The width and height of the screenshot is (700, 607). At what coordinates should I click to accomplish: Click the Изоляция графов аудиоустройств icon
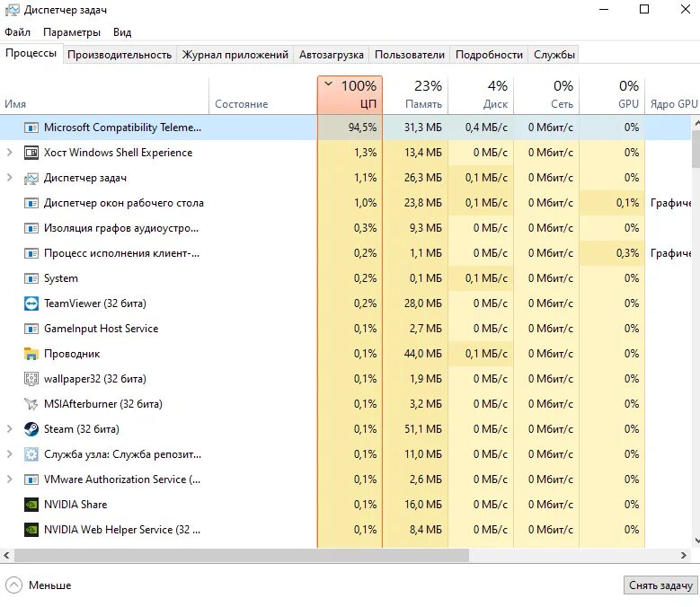click(31, 228)
